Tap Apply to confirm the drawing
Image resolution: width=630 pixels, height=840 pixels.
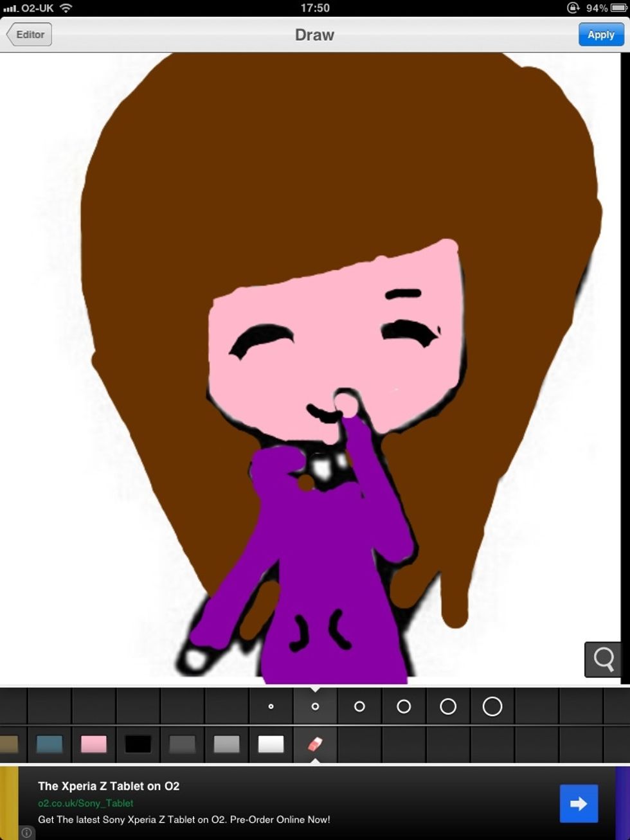click(x=600, y=34)
